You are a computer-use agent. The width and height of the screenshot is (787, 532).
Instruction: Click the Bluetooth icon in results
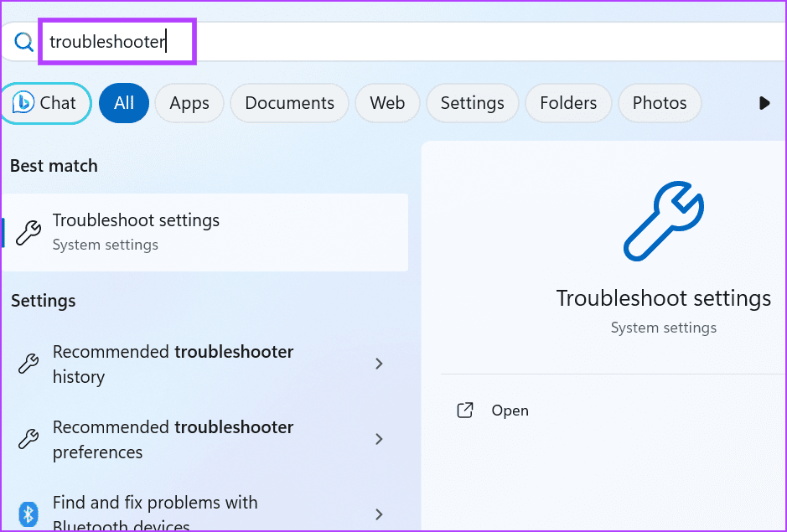pyautogui.click(x=28, y=514)
